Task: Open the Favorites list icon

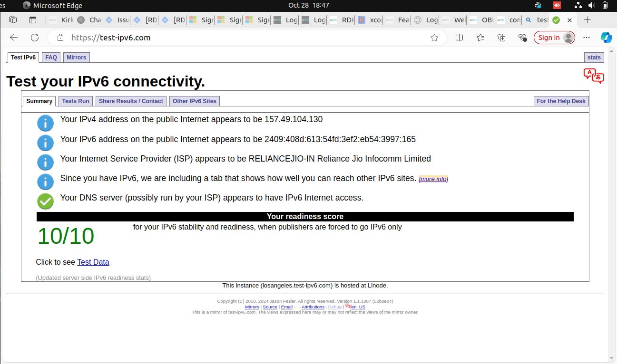Action: click(480, 38)
